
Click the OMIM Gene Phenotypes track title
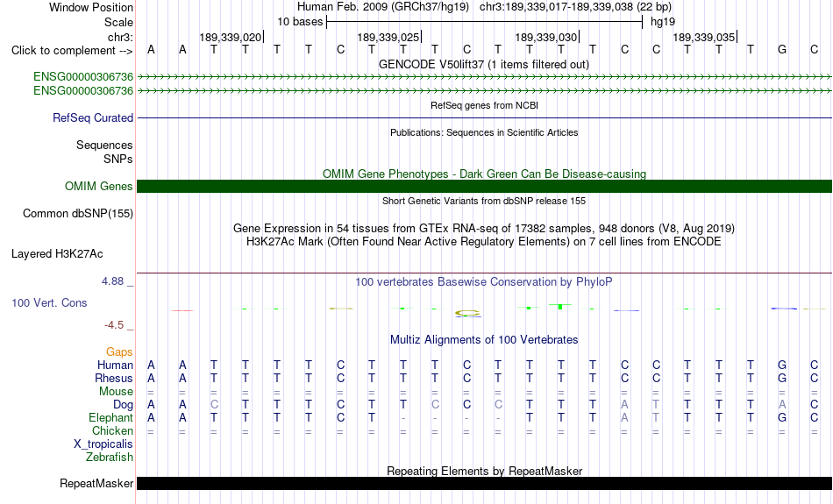coord(484,174)
